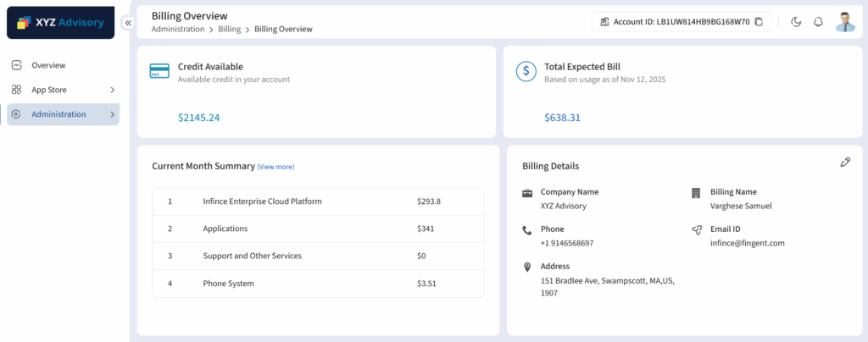This screenshot has height=342, width=868.
Task: Expand the Administration submenu arrow
Action: (113, 114)
